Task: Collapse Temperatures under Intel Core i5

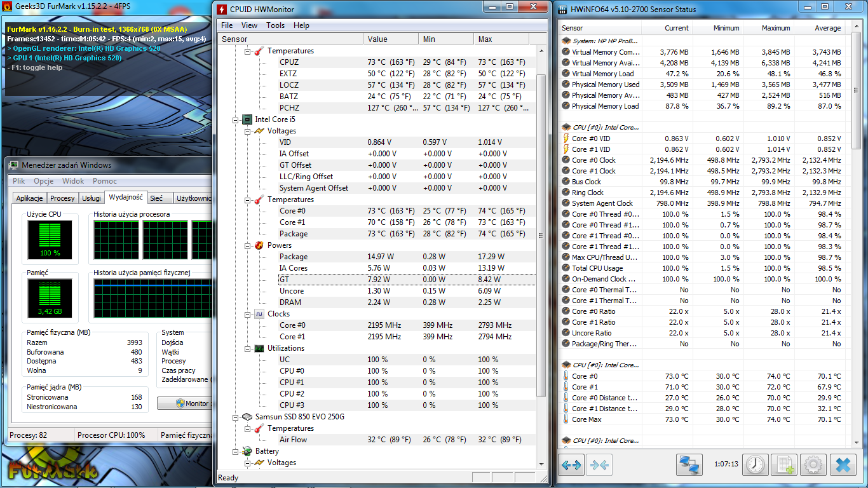Action: coord(248,200)
